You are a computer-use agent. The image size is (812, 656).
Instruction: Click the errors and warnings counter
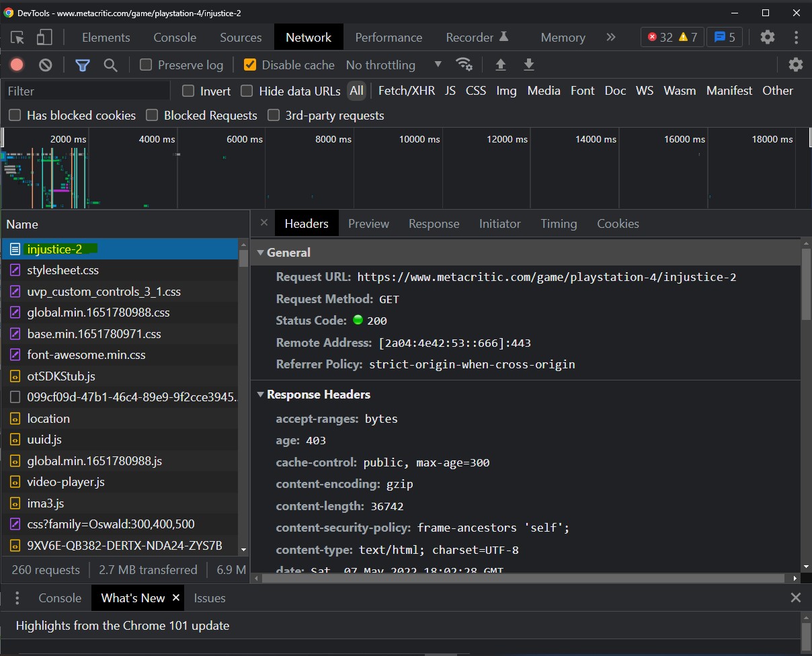[x=672, y=37]
